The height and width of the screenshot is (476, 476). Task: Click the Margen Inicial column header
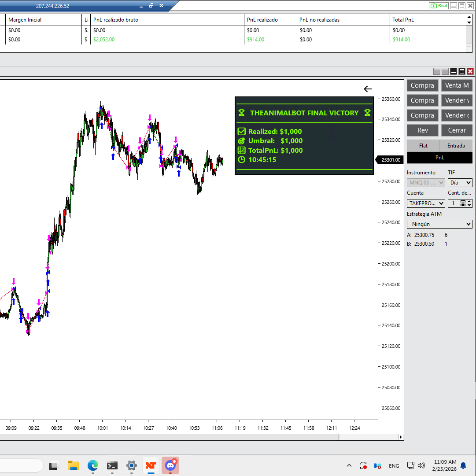tap(44, 20)
